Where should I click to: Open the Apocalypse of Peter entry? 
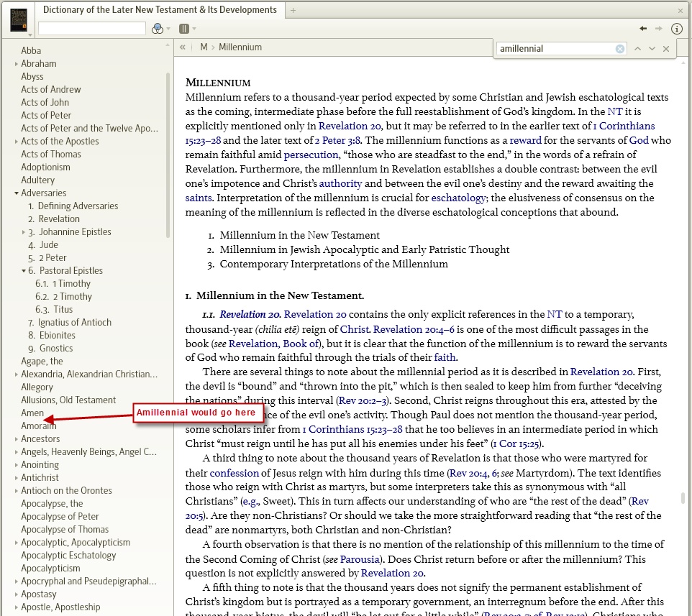coord(60,516)
